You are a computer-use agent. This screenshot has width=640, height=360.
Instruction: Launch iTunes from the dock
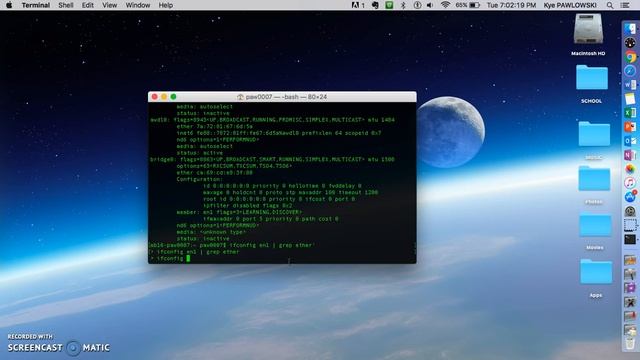coord(630,182)
